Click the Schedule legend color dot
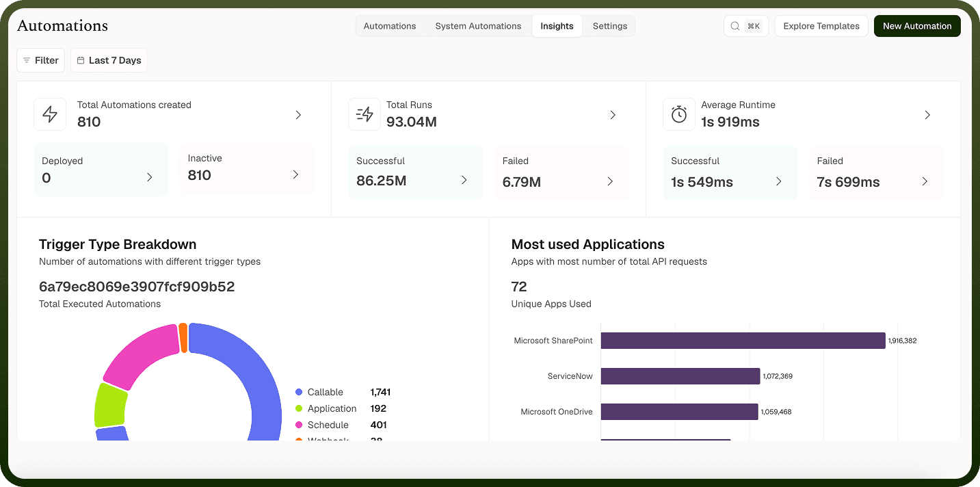This screenshot has width=980, height=487. coord(299,425)
